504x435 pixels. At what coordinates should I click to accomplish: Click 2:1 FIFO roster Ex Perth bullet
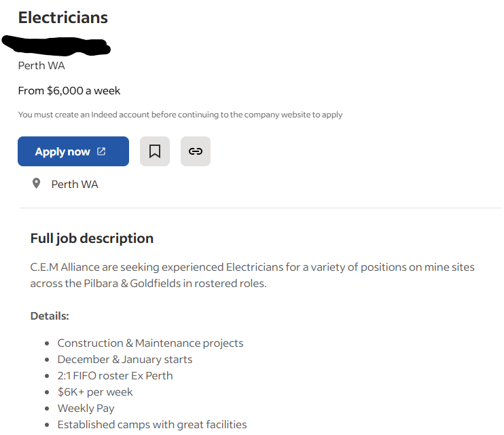[x=115, y=375]
